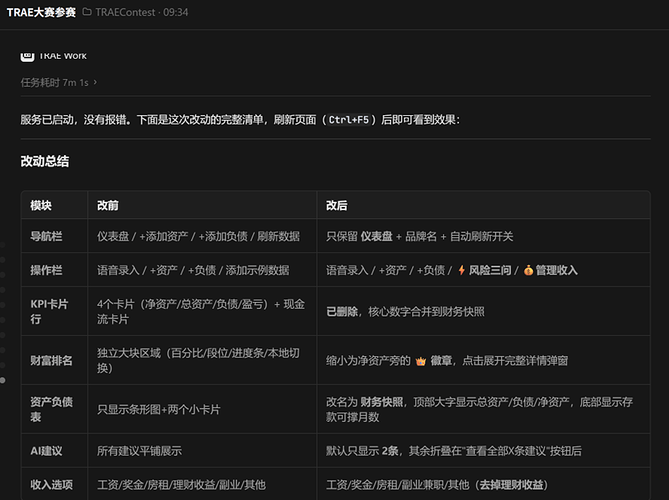
Task: Click the bold 风险三问 text
Action: tap(490, 270)
